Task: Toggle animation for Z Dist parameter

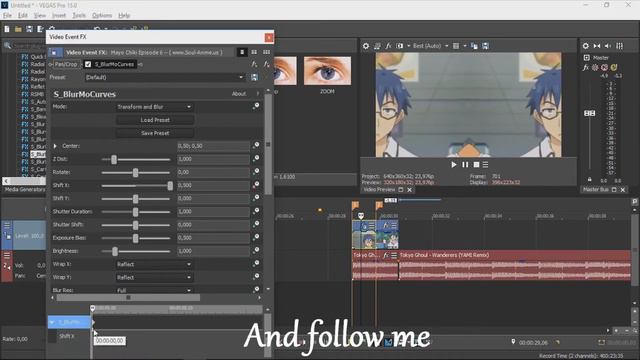Action: 256,158
